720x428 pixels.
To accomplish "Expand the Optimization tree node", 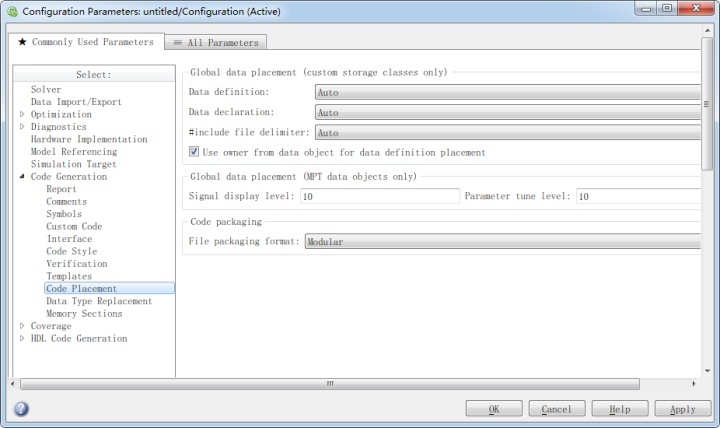I will point(22,114).
